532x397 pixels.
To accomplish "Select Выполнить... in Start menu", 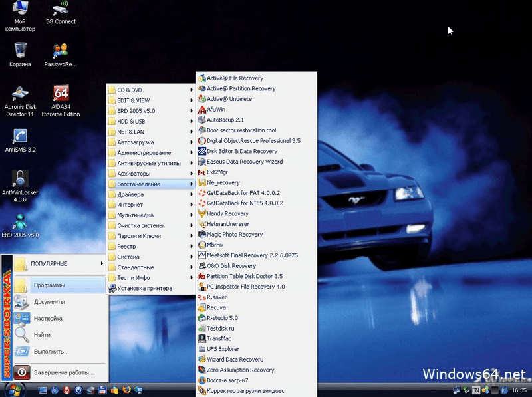I will click(x=59, y=352).
